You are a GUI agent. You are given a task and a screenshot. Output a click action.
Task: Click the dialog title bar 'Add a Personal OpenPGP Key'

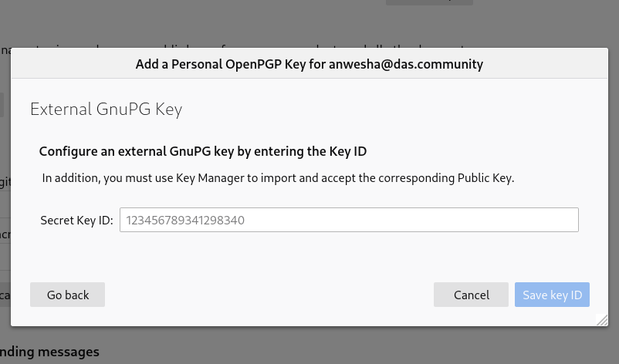[x=309, y=64]
